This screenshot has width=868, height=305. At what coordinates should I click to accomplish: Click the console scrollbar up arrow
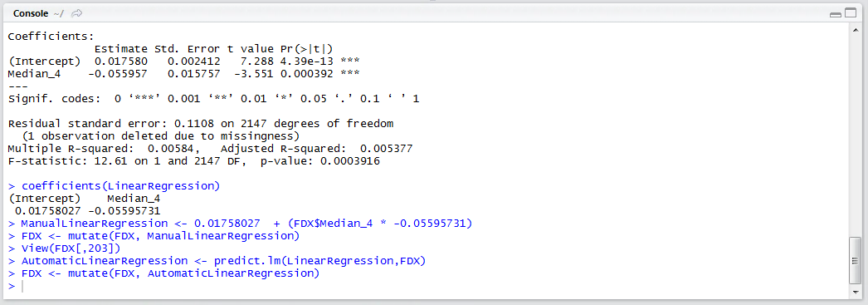[x=856, y=31]
